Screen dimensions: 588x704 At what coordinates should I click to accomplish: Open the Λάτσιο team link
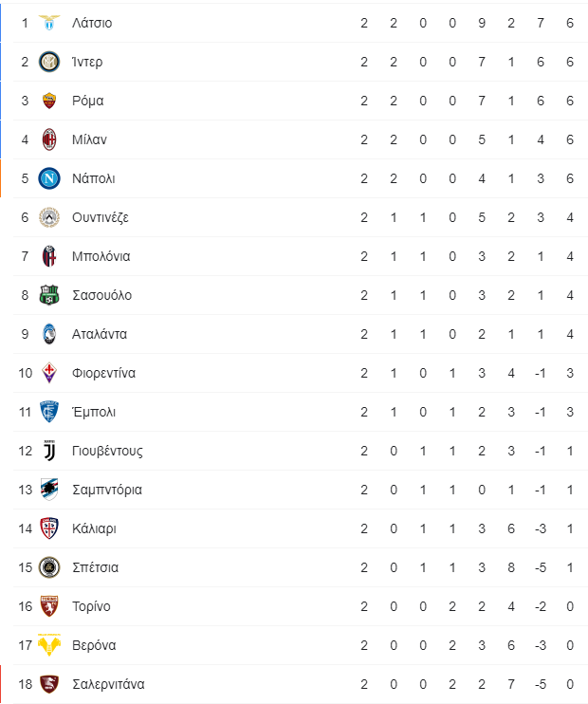pos(92,23)
